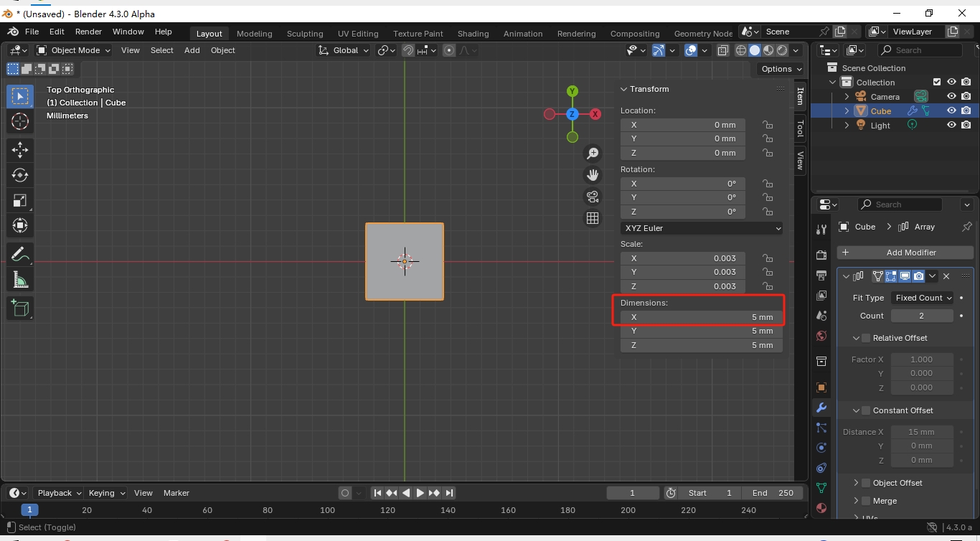
Task: Expand the Camera item in outliner
Action: pos(847,97)
